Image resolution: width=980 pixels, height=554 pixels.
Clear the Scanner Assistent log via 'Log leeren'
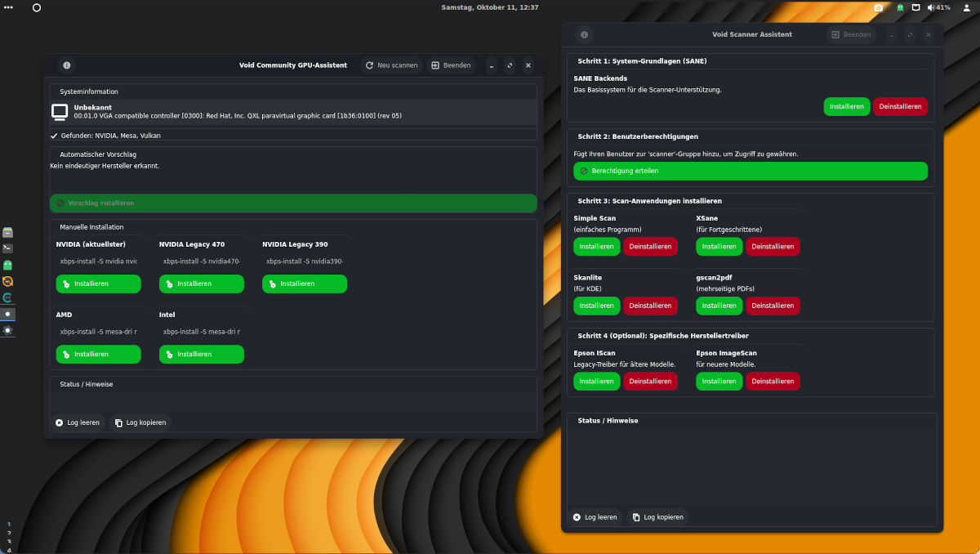595,517
